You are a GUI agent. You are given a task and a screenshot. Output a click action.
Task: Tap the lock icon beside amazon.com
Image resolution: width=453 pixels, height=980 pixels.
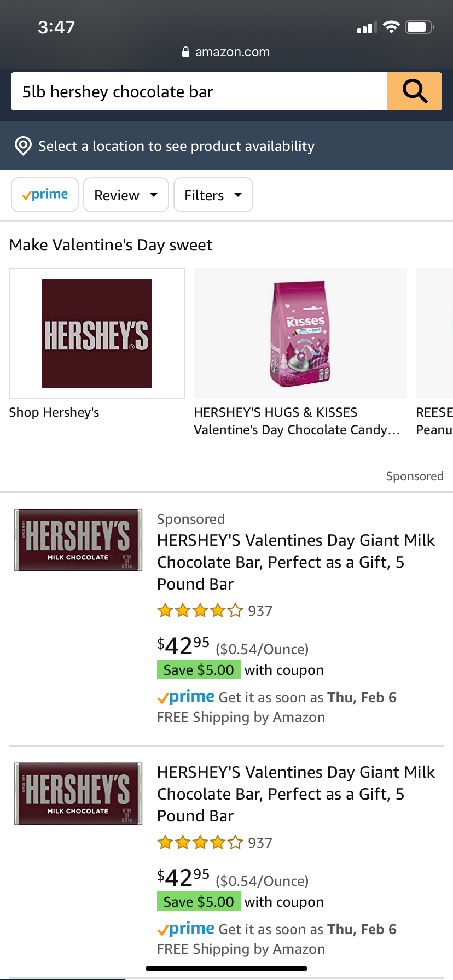coord(185,52)
